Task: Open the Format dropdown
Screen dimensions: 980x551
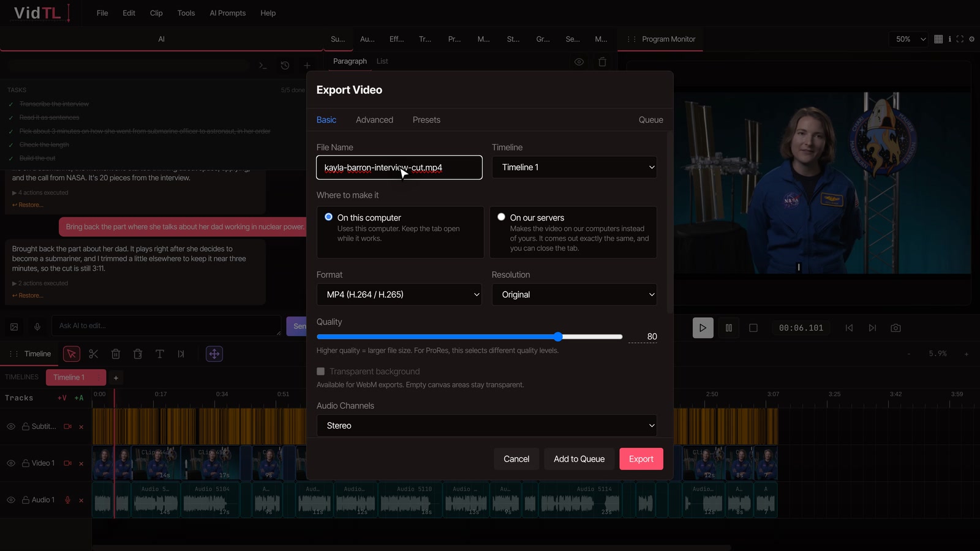Action: pos(399,294)
